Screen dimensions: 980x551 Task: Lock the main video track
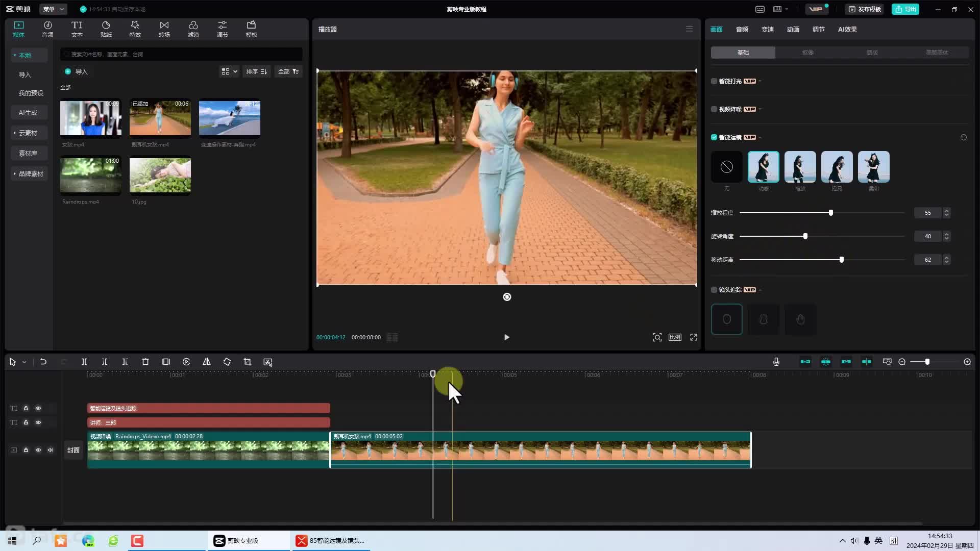coord(26,450)
